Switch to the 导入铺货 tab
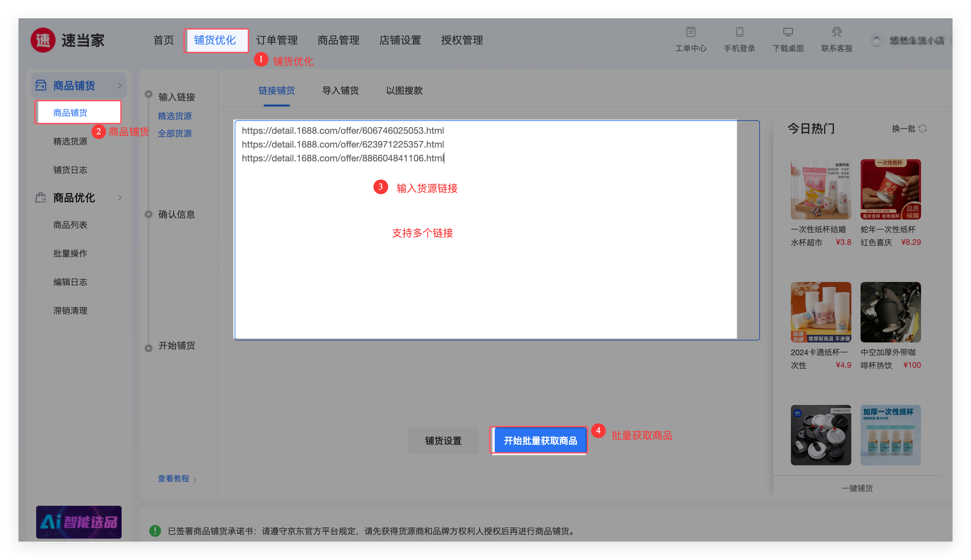This screenshot has height=560, width=971. pyautogui.click(x=340, y=90)
